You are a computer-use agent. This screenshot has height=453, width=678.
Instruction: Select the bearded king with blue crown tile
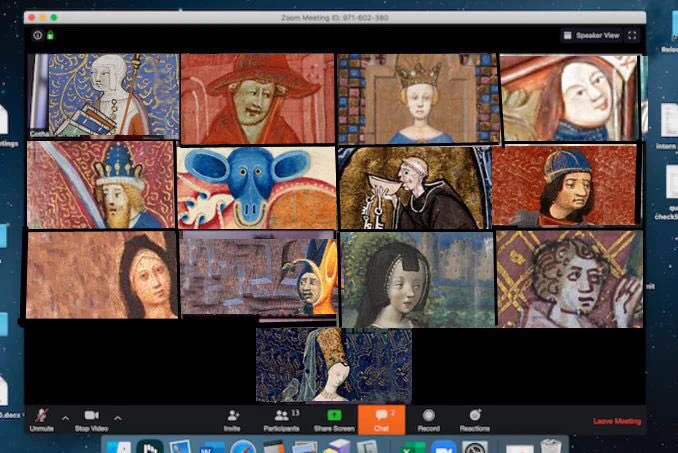pos(101,185)
